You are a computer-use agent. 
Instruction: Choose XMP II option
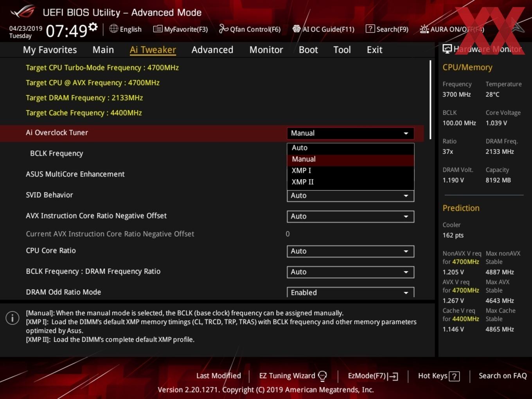pos(350,182)
